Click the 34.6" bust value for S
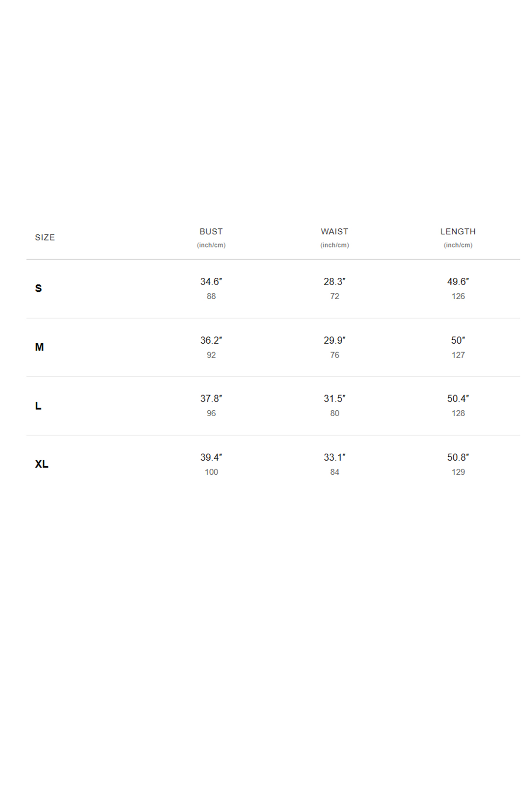 211,282
